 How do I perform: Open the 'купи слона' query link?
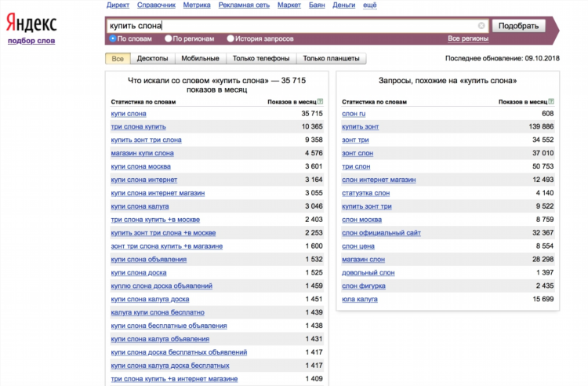coord(129,114)
